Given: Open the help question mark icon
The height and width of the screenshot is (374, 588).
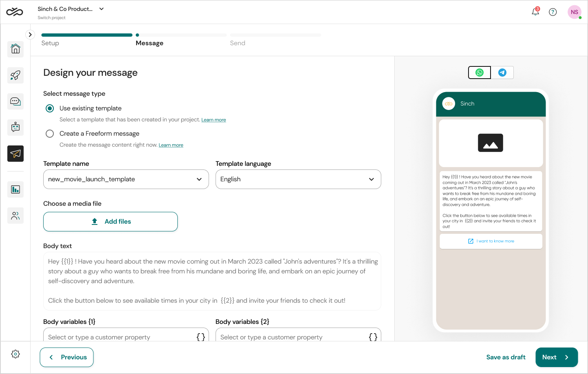Looking at the screenshot, I should pyautogui.click(x=553, y=12).
